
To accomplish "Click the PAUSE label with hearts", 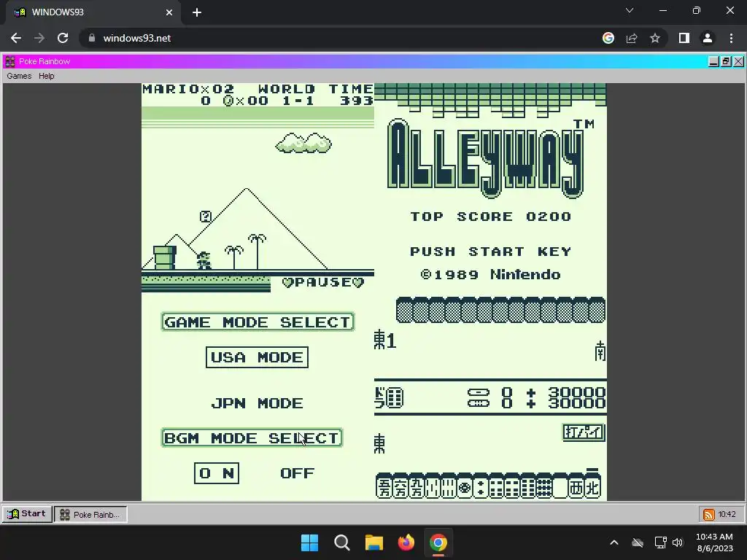I will pos(323,282).
